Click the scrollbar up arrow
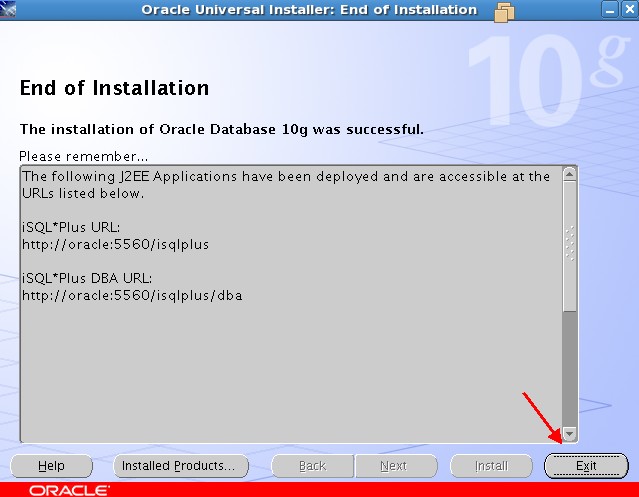639x497 pixels. point(569,174)
